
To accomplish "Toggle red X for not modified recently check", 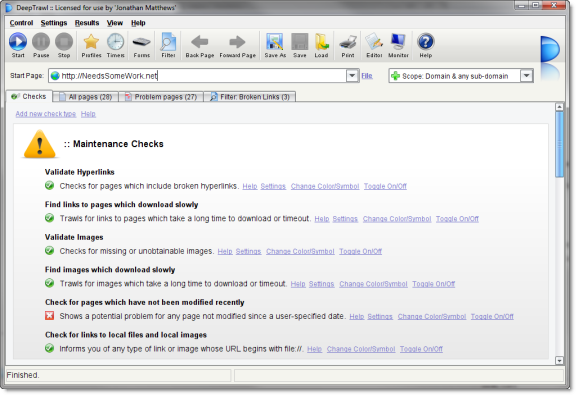I will (50, 316).
